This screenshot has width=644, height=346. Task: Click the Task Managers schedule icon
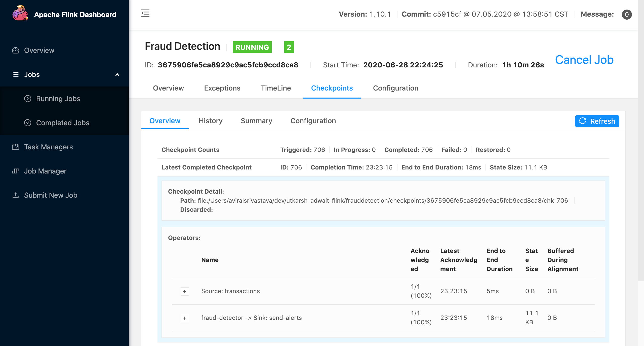(16, 147)
